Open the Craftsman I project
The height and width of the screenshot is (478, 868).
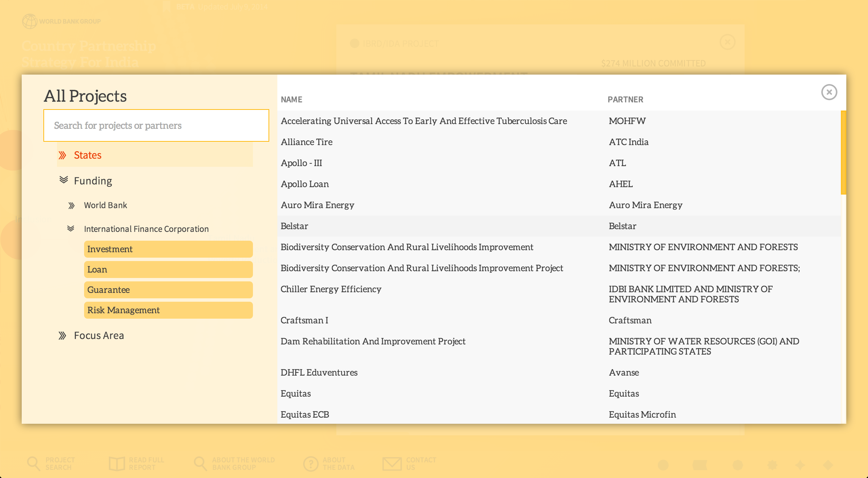tap(304, 320)
